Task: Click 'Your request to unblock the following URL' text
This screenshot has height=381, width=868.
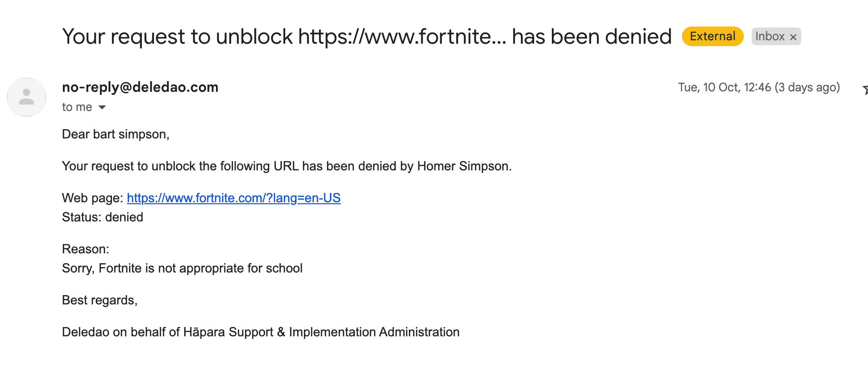Action: pos(180,166)
